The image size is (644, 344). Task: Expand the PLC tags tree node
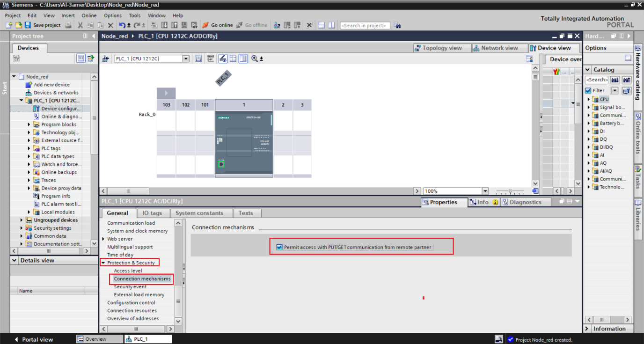coord(29,148)
